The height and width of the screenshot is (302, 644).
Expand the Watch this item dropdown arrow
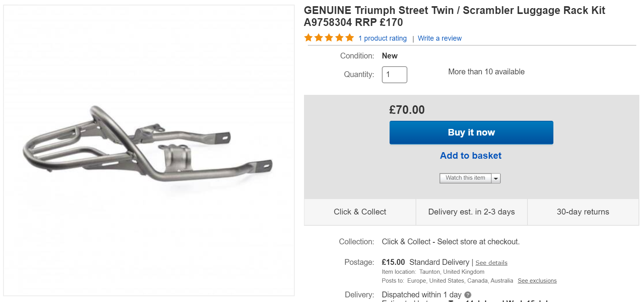point(496,178)
